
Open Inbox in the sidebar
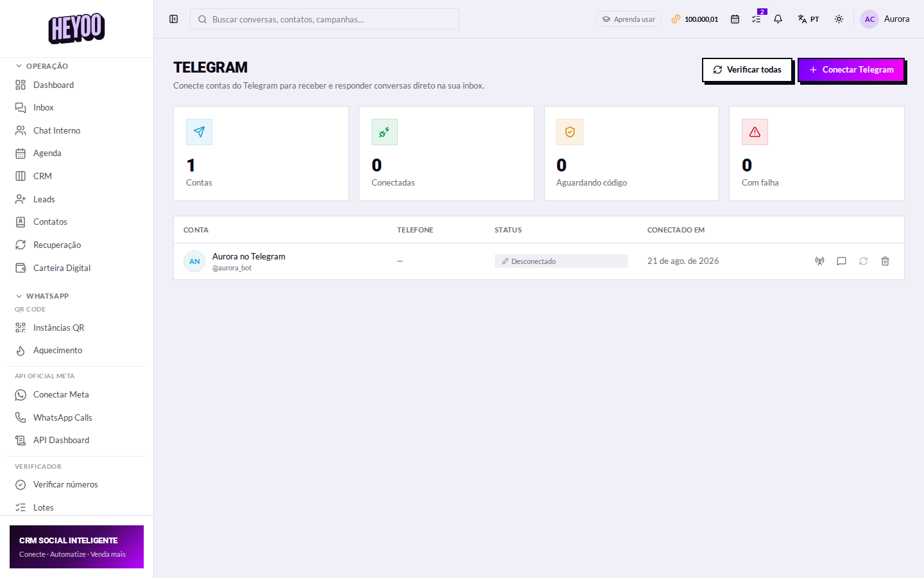[x=77, y=108]
